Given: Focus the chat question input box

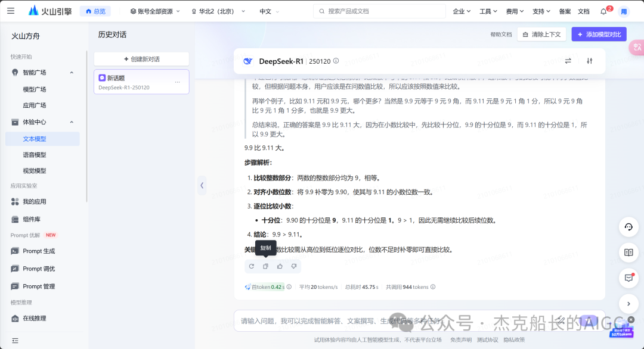Looking at the screenshot, I should (419, 320).
